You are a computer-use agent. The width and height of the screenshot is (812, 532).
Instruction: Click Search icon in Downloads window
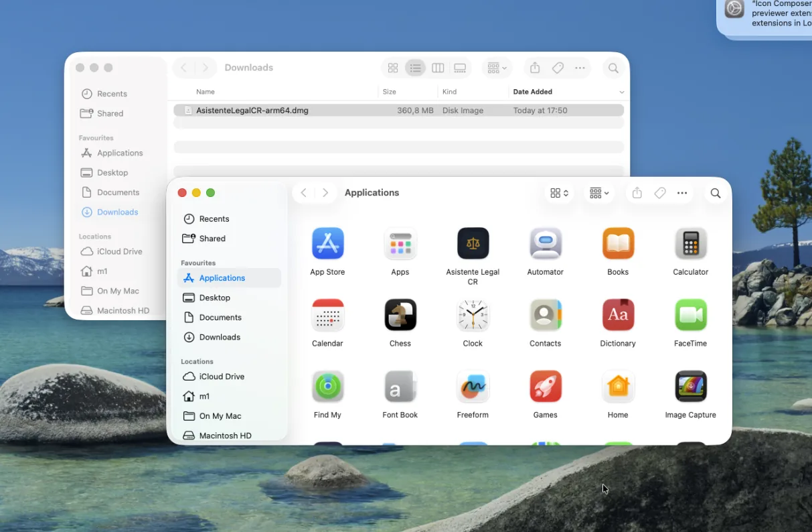(613, 68)
